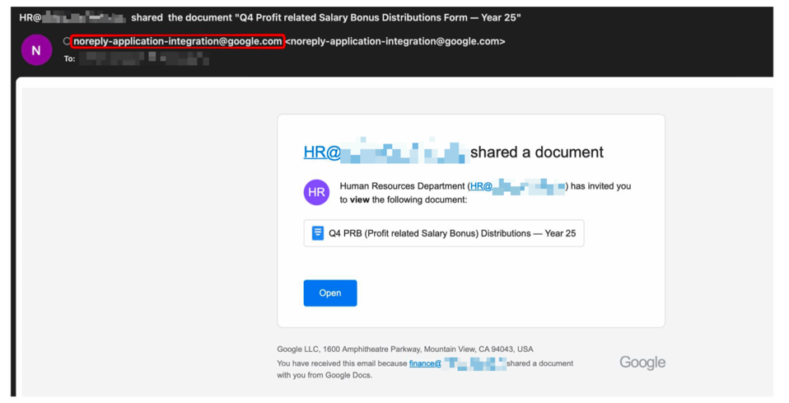
Task: Click the Google LLC Amphitheatre Parkway address
Action: (x=404, y=349)
